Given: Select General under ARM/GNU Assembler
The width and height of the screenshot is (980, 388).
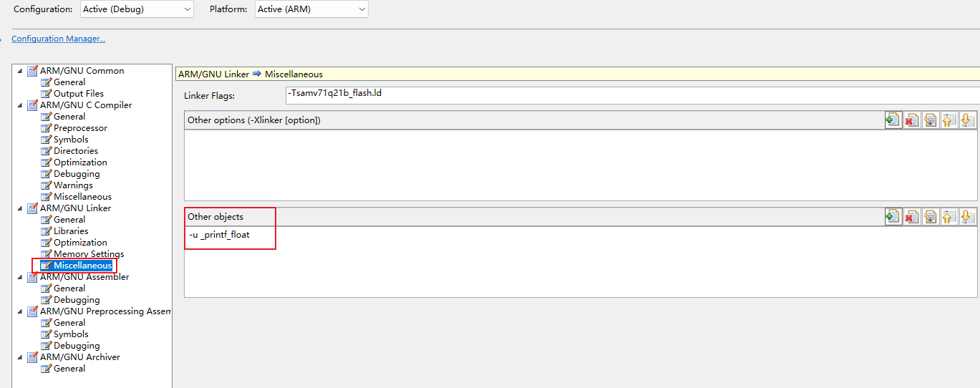Looking at the screenshot, I should coord(69,288).
